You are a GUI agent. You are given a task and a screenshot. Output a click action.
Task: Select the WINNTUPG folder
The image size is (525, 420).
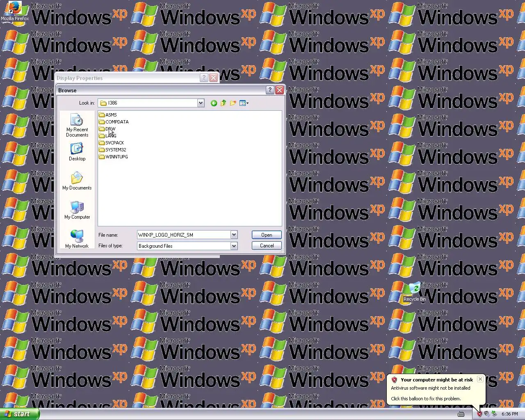click(113, 157)
